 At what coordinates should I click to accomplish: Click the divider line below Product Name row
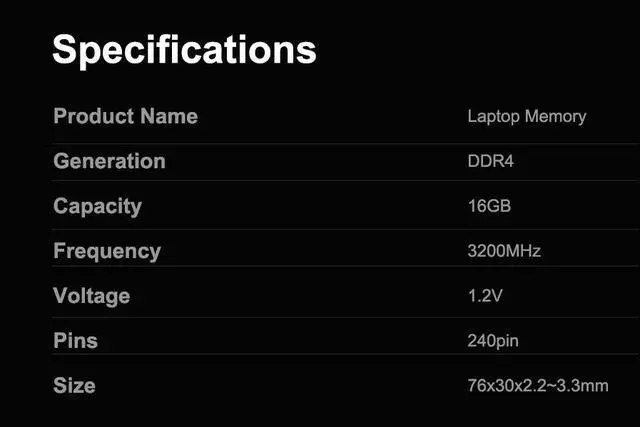tap(340, 143)
